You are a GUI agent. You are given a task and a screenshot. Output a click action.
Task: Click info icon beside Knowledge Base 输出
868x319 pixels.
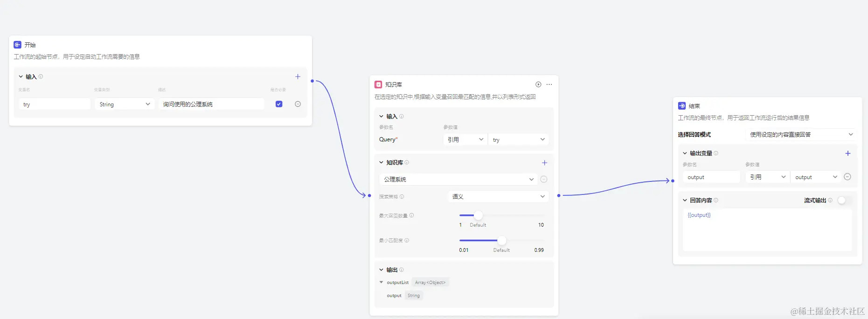402,270
